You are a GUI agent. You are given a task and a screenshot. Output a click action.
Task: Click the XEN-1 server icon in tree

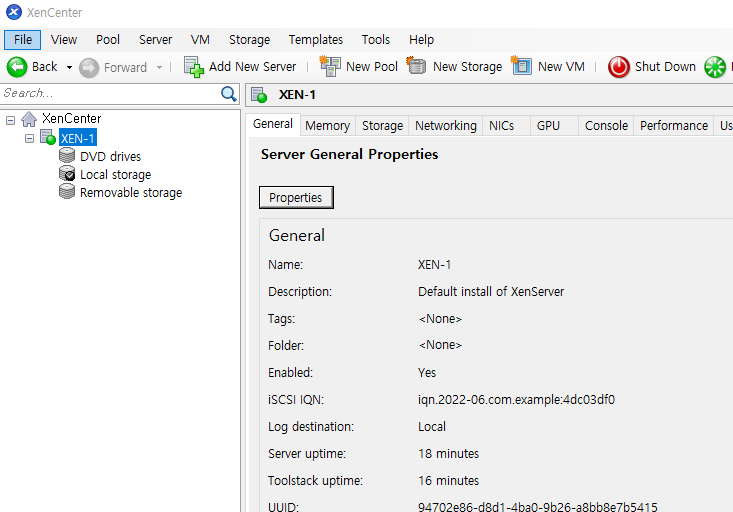click(x=48, y=137)
